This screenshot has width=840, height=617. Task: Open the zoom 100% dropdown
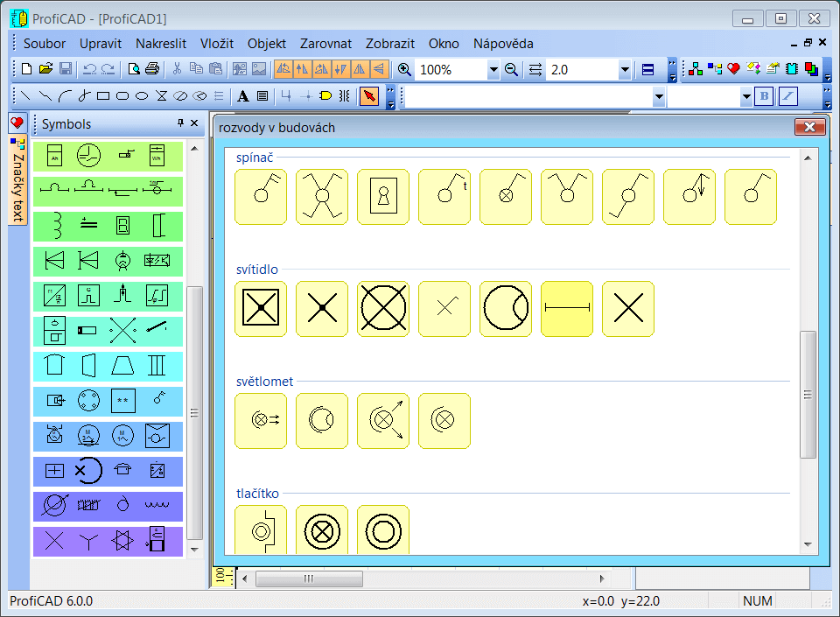[493, 70]
